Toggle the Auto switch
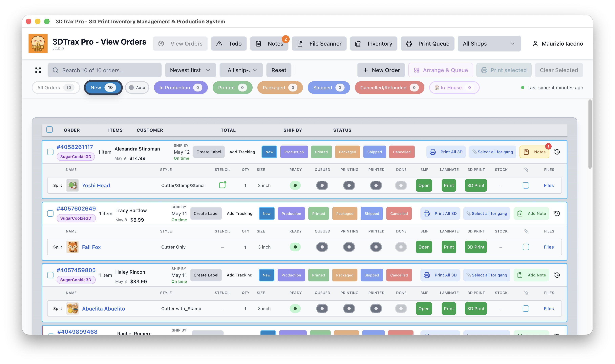Image resolution: width=615 pixels, height=364 pixels. click(137, 88)
